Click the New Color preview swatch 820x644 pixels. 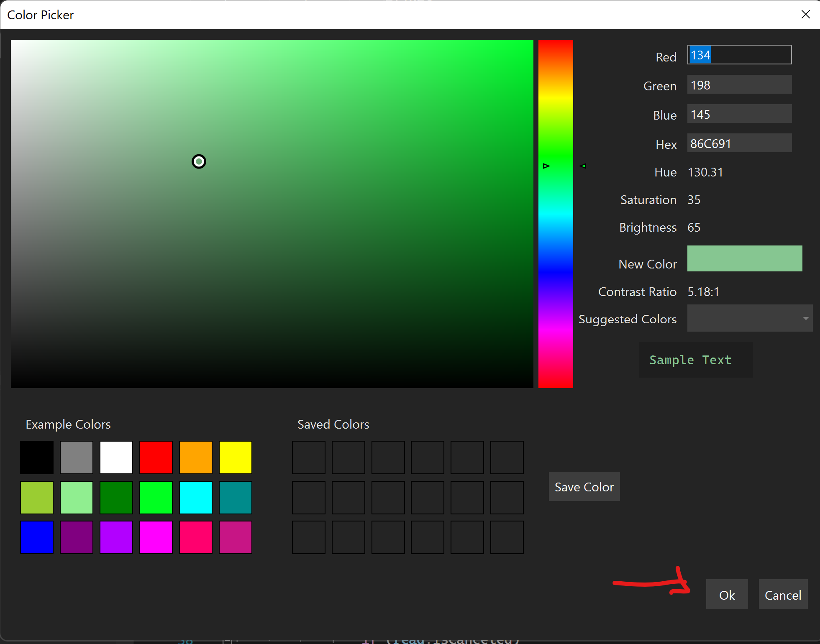tap(744, 258)
